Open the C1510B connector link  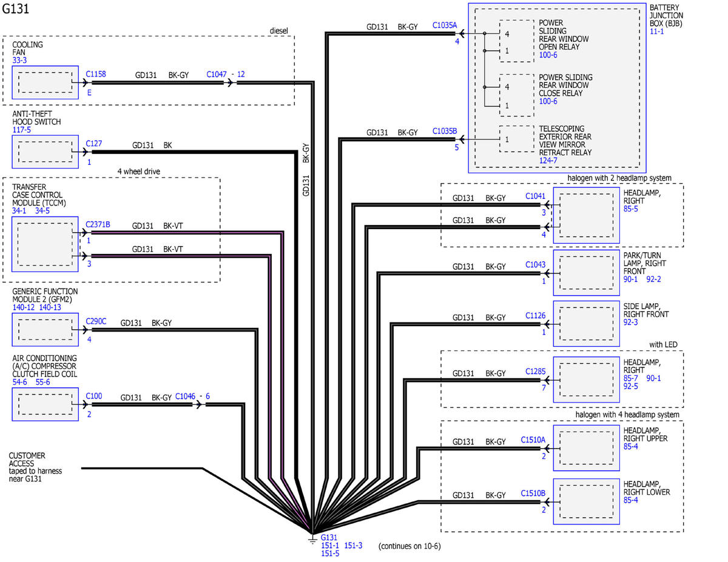(533, 493)
